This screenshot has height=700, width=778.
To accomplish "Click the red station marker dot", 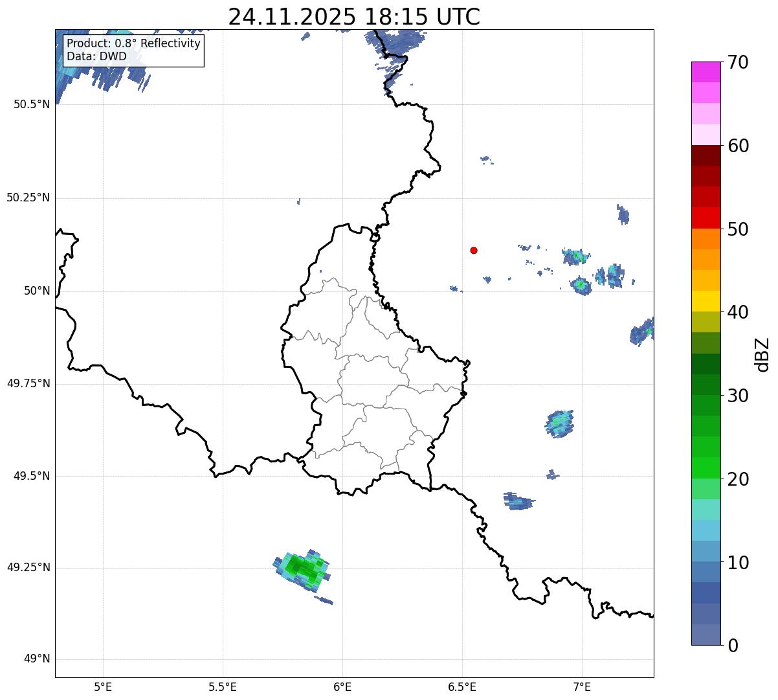I will (x=474, y=250).
